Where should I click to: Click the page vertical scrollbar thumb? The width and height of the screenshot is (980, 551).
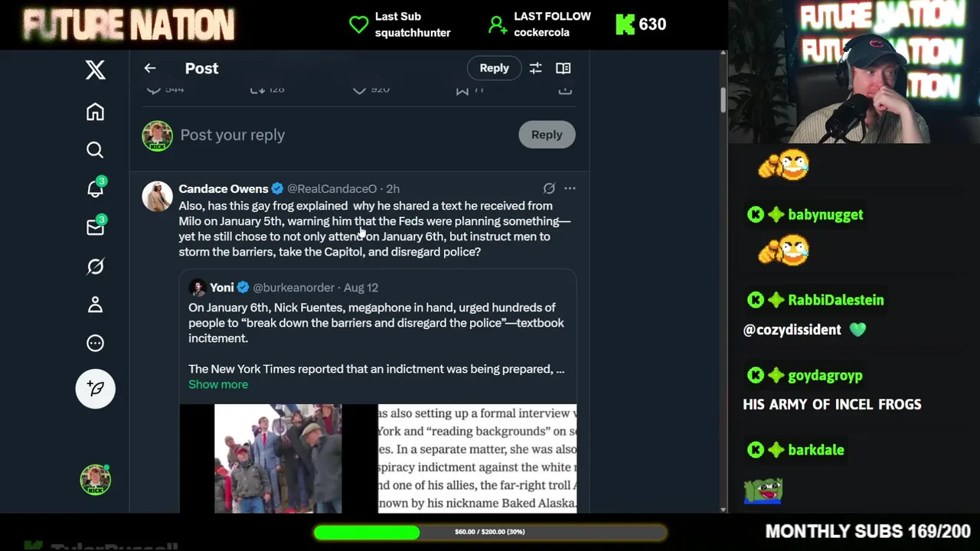coord(723,99)
